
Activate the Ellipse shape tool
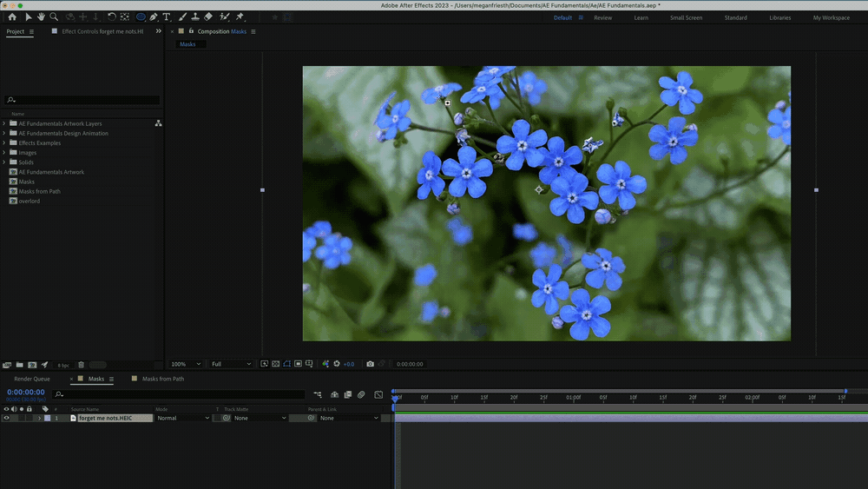click(x=140, y=17)
